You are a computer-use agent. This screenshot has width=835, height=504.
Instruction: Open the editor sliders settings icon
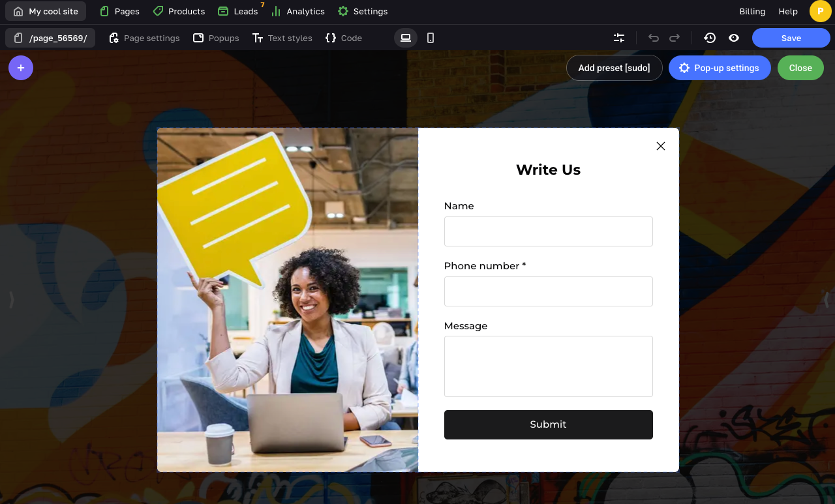619,38
